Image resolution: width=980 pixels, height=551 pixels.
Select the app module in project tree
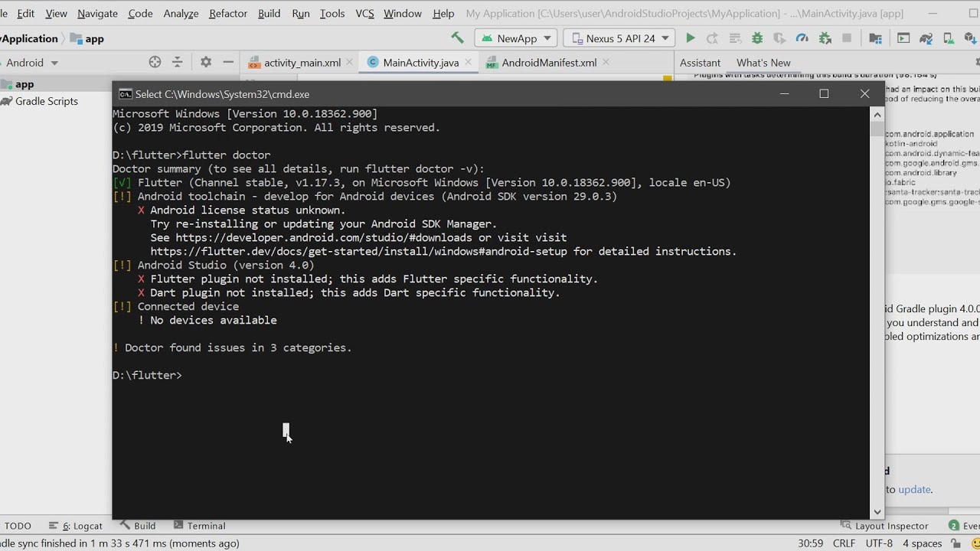[24, 84]
